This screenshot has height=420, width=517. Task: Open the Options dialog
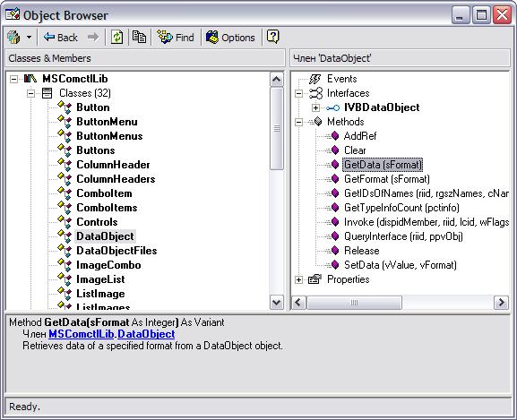click(x=230, y=38)
